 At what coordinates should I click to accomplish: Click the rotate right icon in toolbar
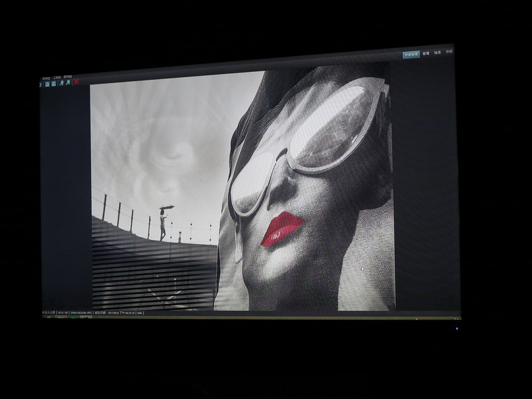(x=54, y=84)
